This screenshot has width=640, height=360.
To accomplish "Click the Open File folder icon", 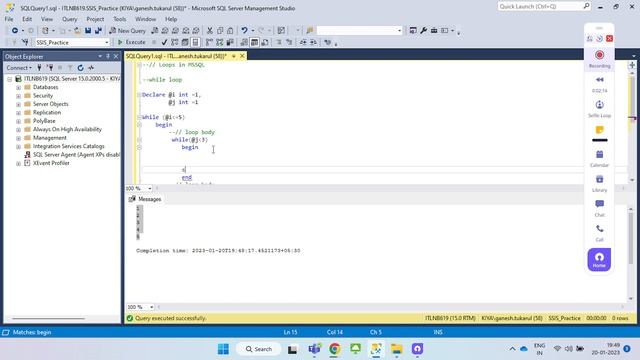I will [77, 31].
